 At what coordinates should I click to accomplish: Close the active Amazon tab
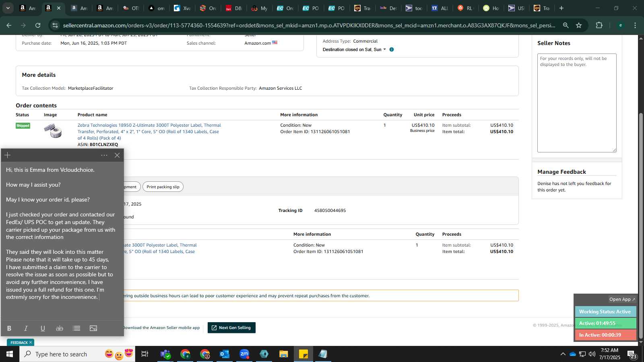pos(59,8)
